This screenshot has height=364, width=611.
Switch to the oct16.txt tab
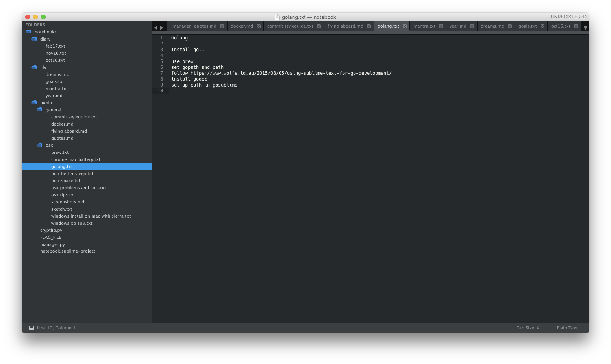click(x=561, y=26)
